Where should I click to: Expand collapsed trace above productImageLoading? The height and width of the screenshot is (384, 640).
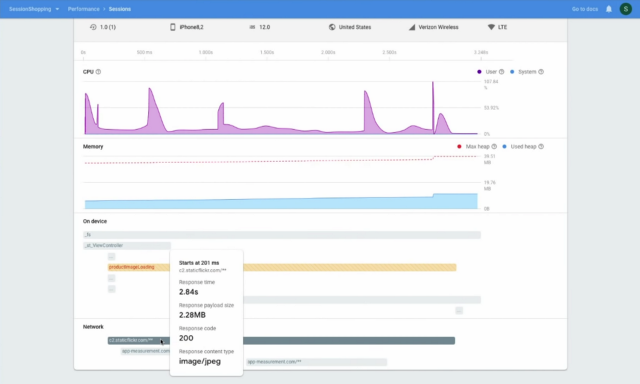[111, 256]
